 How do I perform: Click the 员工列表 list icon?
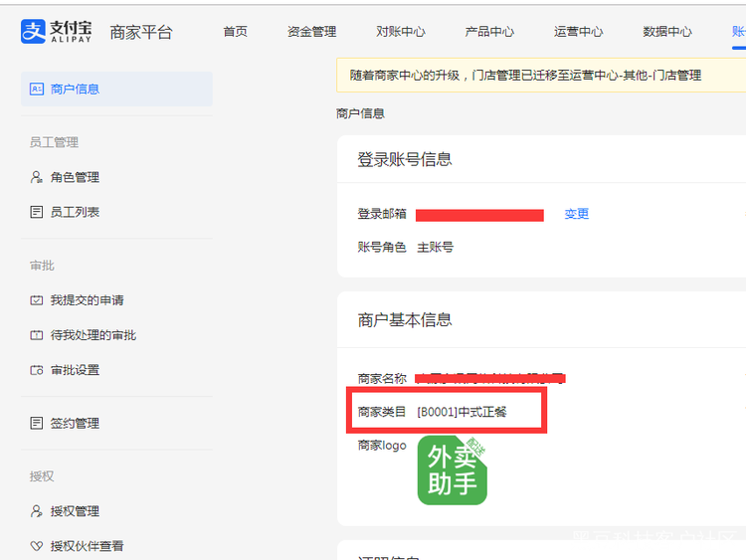tap(36, 212)
